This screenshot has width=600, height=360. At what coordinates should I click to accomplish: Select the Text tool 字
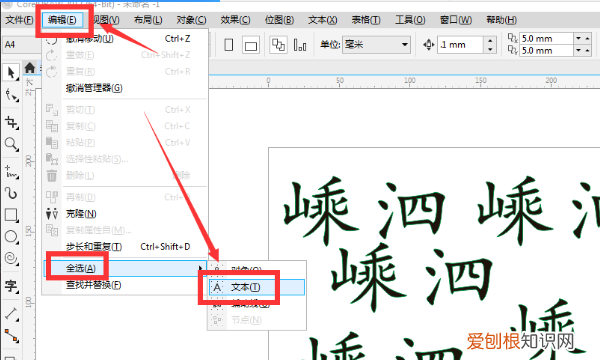click(11, 285)
